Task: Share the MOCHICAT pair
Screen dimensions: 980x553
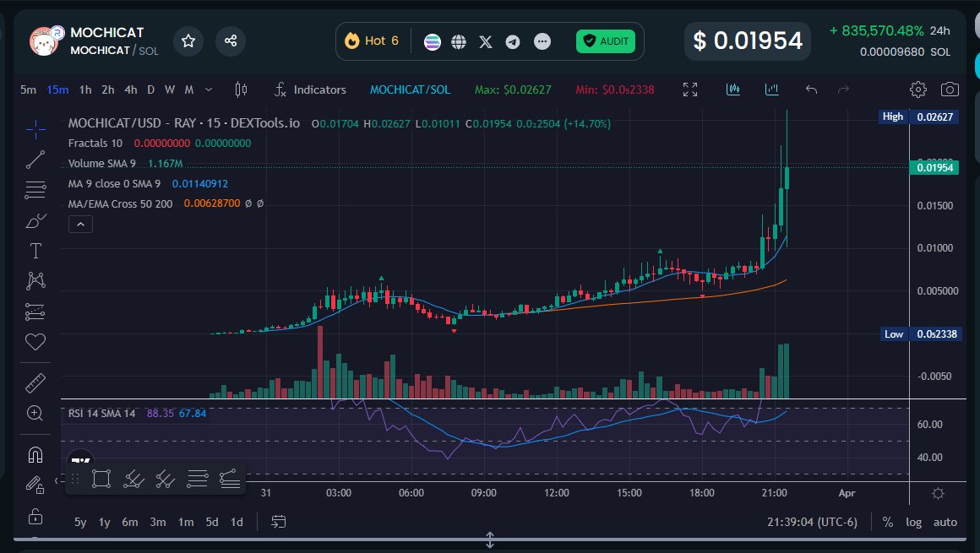Action: [231, 41]
